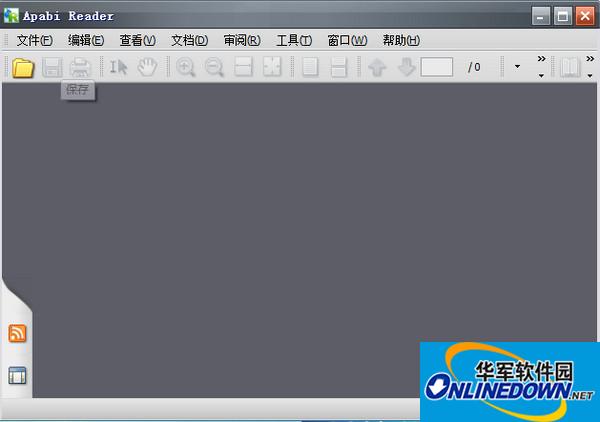The image size is (600, 422).
Task: Close the Apabi Reader window
Action: [x=585, y=16]
